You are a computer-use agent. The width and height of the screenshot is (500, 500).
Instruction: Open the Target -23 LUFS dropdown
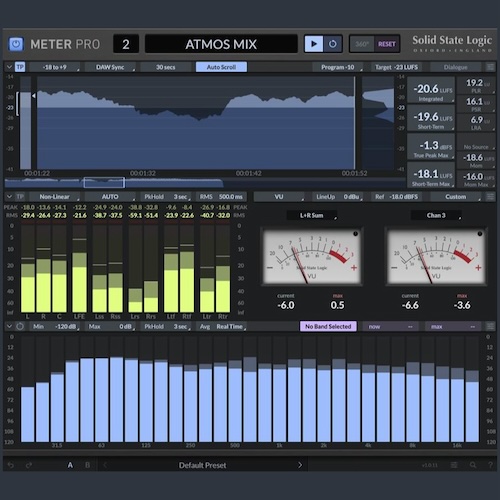point(397,67)
